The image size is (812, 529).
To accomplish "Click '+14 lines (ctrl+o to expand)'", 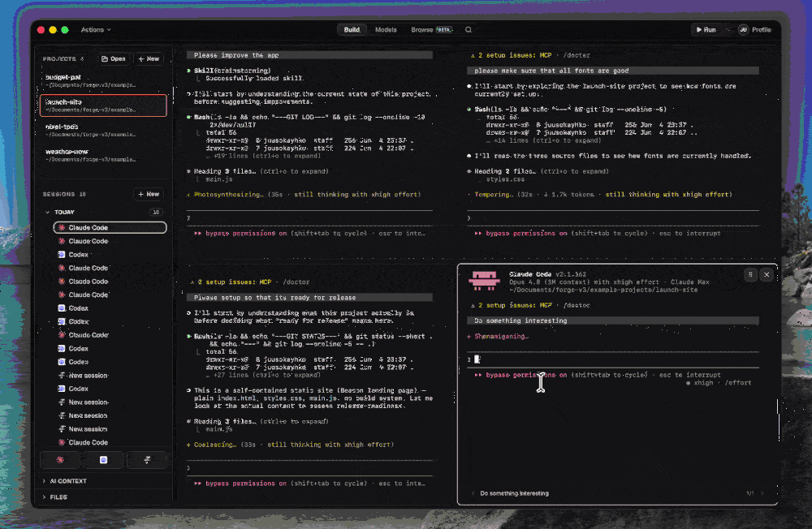I will tap(544, 140).
